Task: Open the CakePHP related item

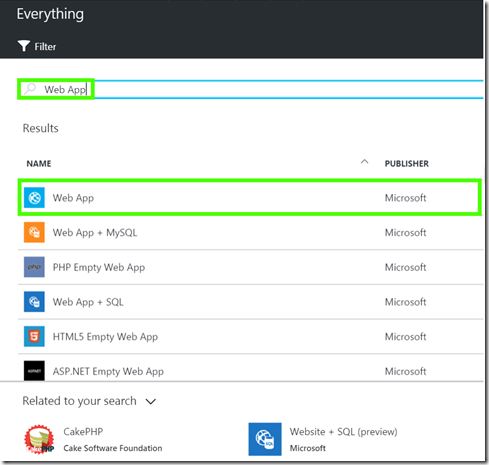Action: point(83,432)
